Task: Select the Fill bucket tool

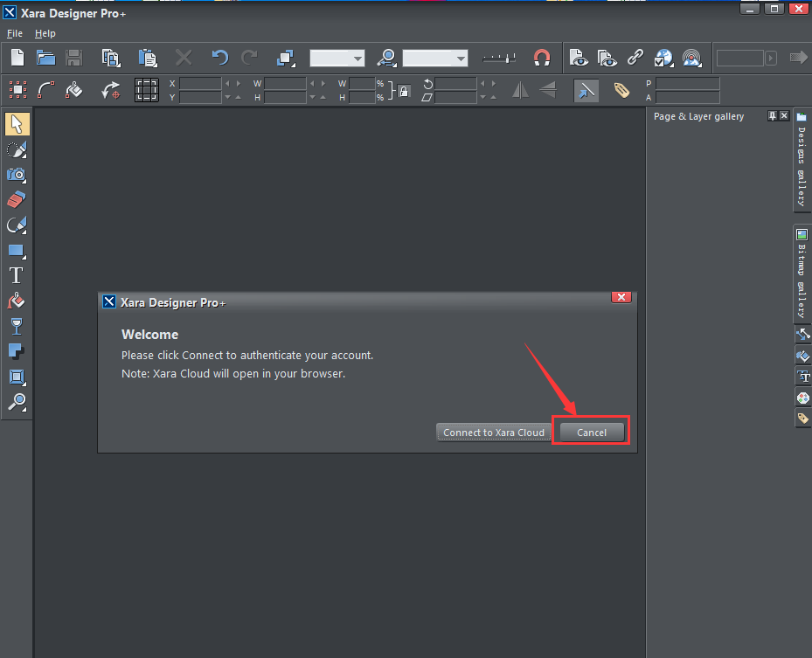Action: 17,301
